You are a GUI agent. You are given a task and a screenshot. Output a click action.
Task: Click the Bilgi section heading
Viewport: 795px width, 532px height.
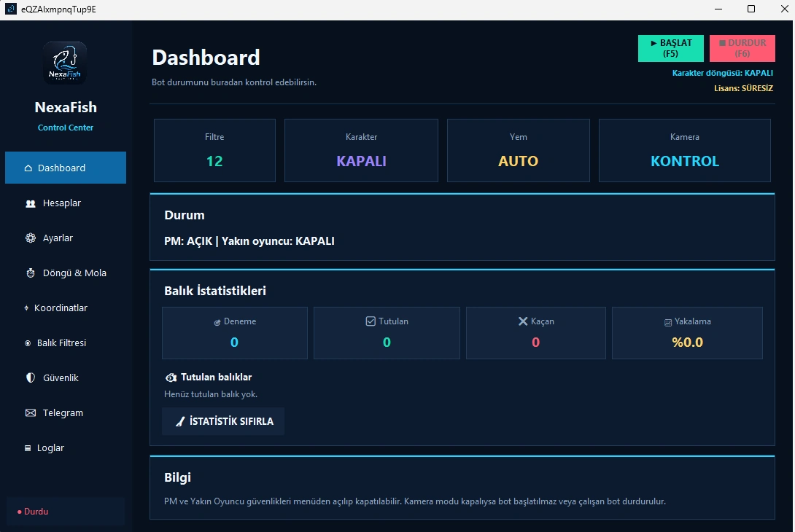tap(177, 477)
